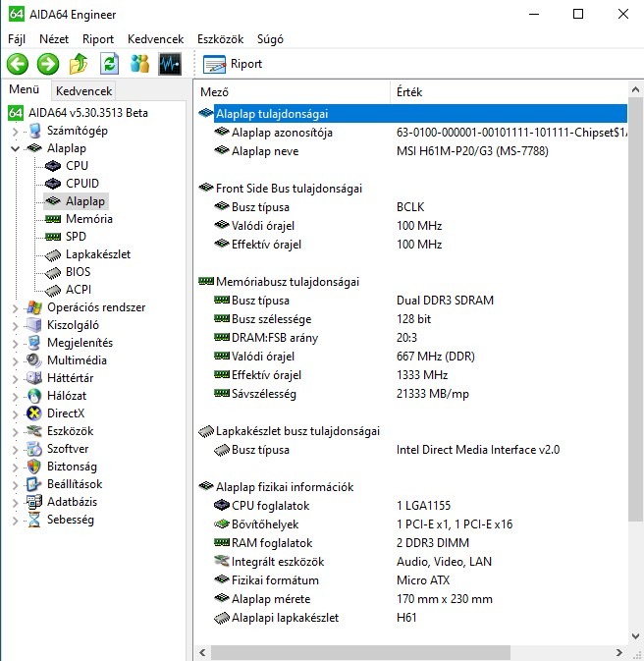
Task: Click the Hálózat network globe icon
Action: (x=34, y=396)
